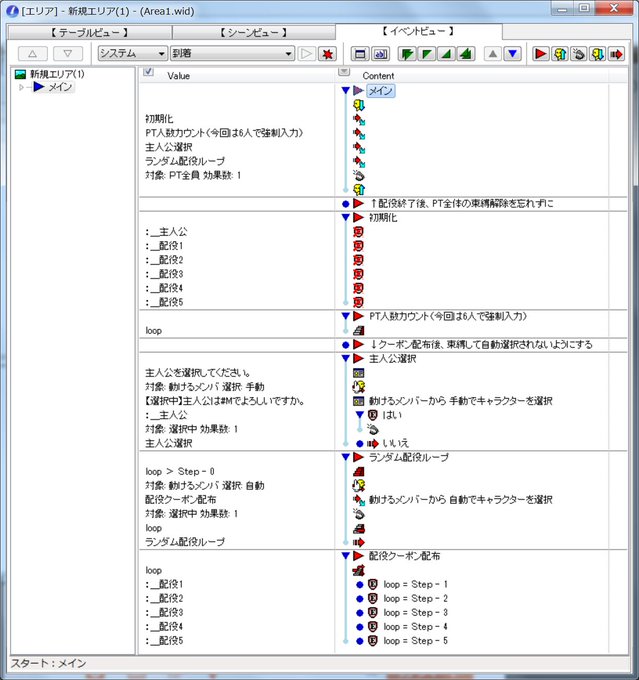Click the yellow figure down-arrow toolbar icon
The image size is (639, 680).
[x=598, y=54]
